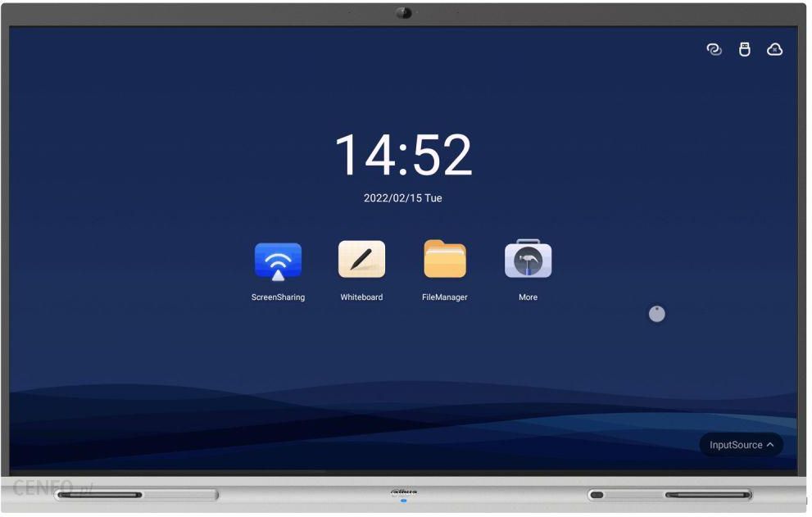Expand the InputSource menu
Screen dimensions: 812x517
(x=736, y=445)
